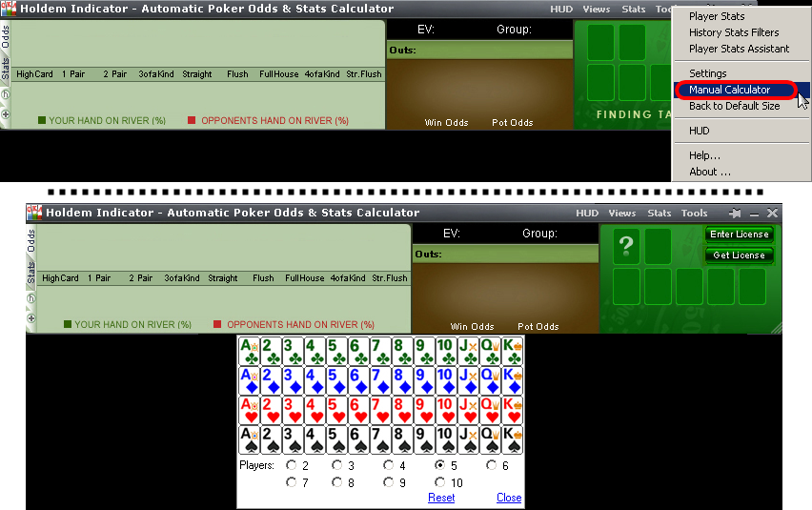Open HUD menu in upper window
The image size is (812, 510).
coord(560,9)
